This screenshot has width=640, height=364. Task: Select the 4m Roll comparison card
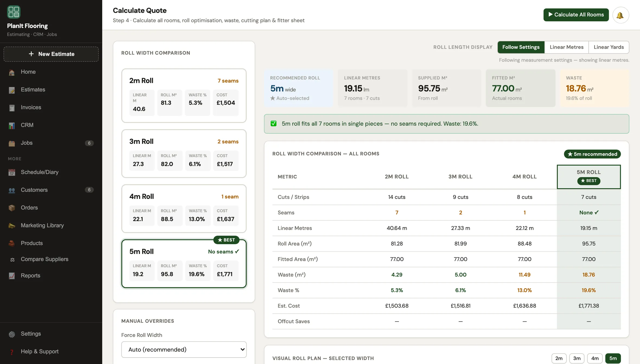184,209
